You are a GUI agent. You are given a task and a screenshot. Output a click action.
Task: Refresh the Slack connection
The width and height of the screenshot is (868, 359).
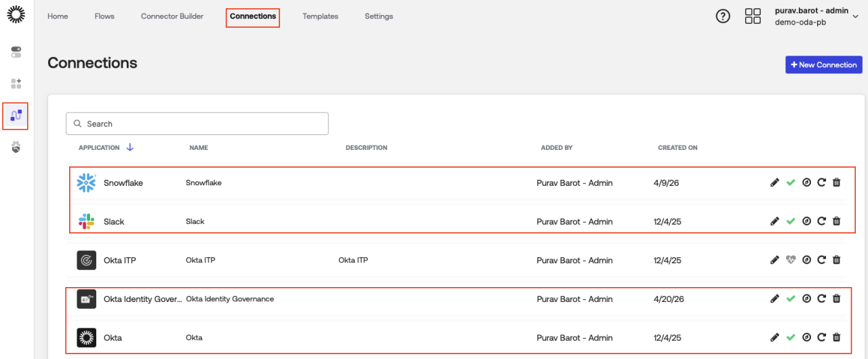pos(821,221)
